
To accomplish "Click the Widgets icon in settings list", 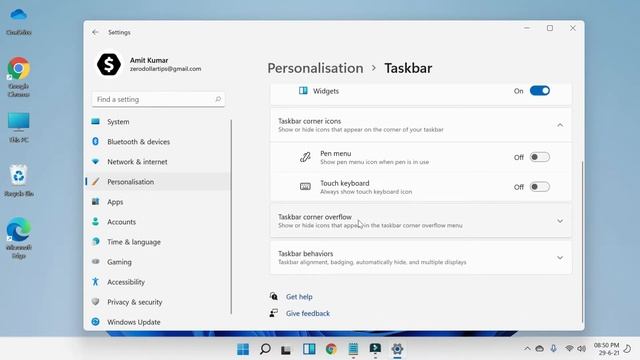I will point(303,91).
